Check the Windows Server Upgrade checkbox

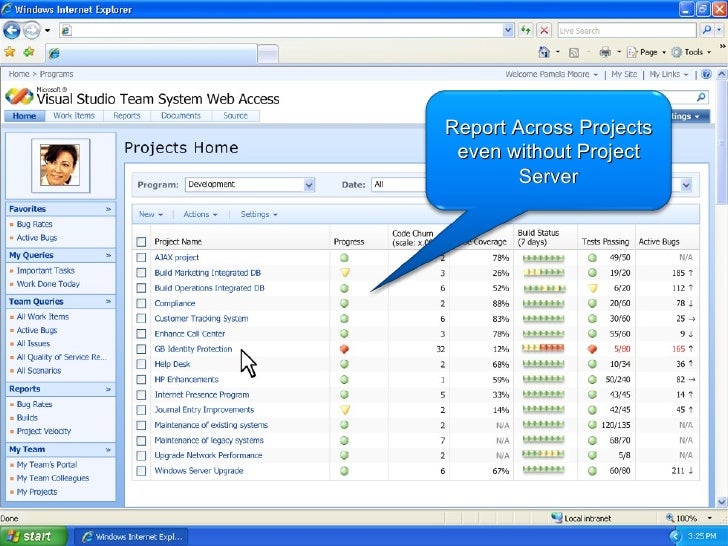(141, 471)
